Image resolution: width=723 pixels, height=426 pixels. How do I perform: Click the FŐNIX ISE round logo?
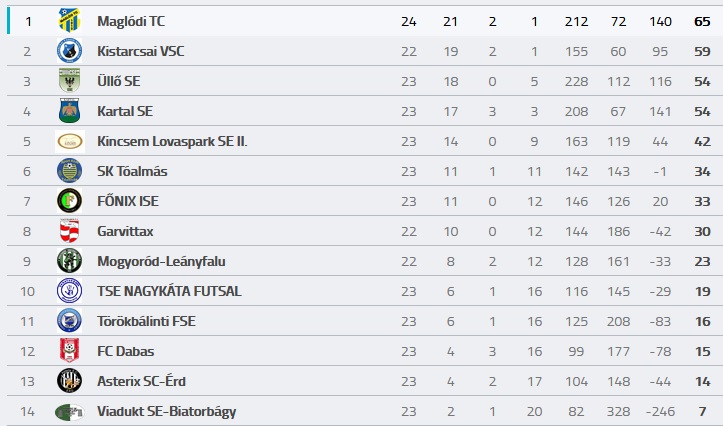point(70,201)
